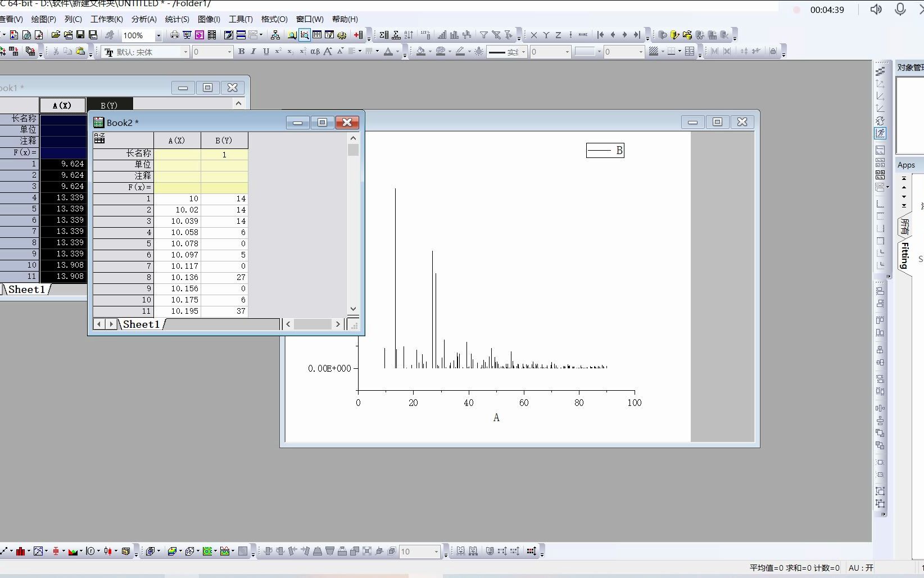924x578 pixels.
Task: Select Sheet1 tab in Book2
Action: tap(141, 324)
